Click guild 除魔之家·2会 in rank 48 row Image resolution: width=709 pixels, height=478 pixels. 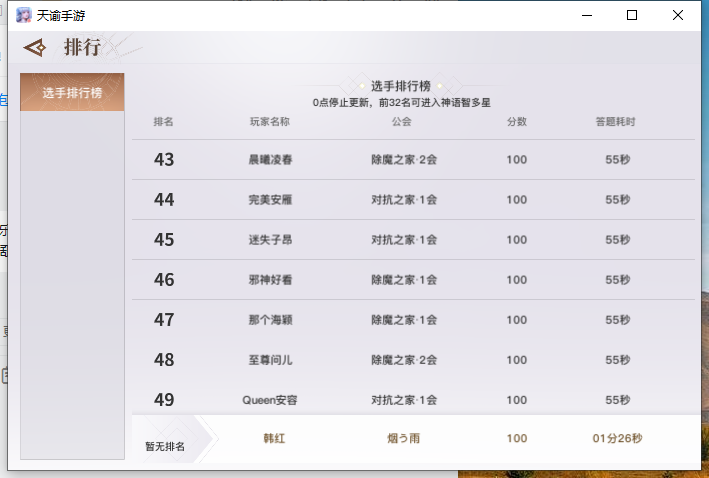click(404, 360)
